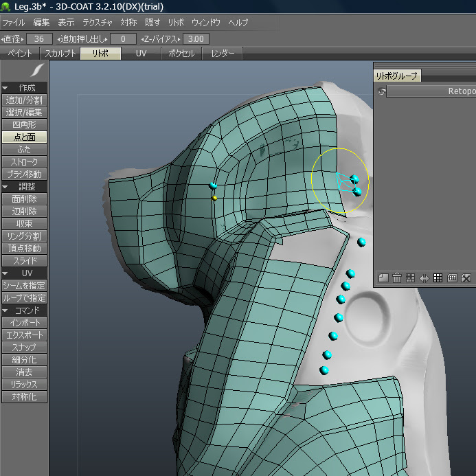
Task: Click the new retopo layer icon
Action: 383,277
